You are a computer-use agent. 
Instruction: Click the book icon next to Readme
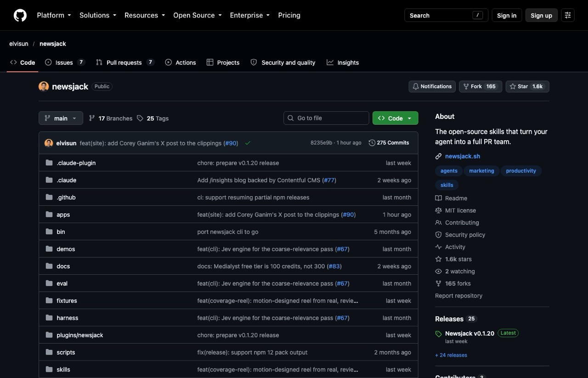pyautogui.click(x=438, y=198)
